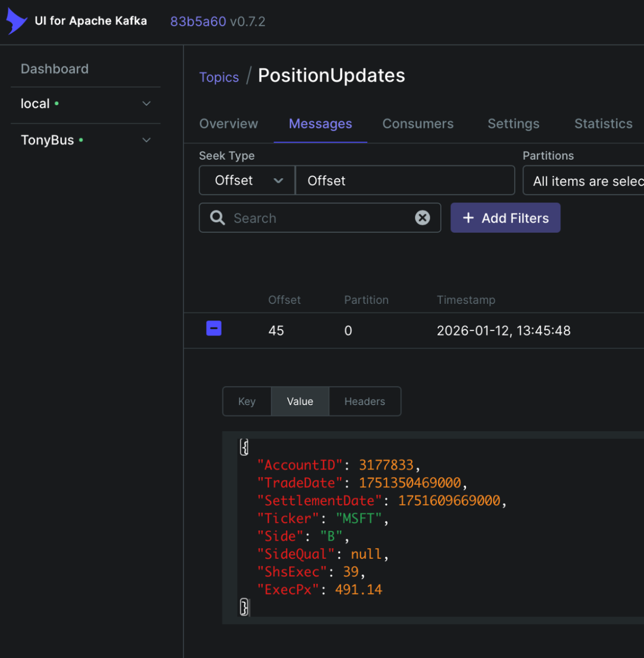The height and width of the screenshot is (658, 644).
Task: Expand the TonyBus cluster chevron
Action: (x=146, y=140)
